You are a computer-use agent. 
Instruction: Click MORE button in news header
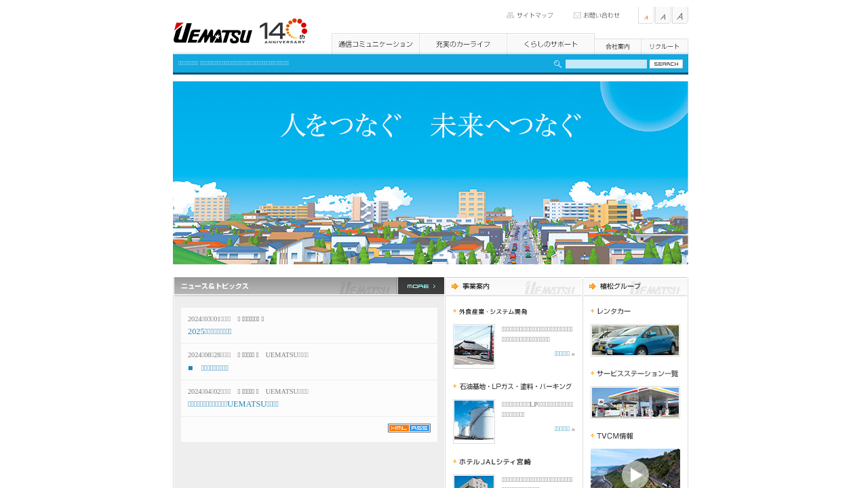(420, 286)
